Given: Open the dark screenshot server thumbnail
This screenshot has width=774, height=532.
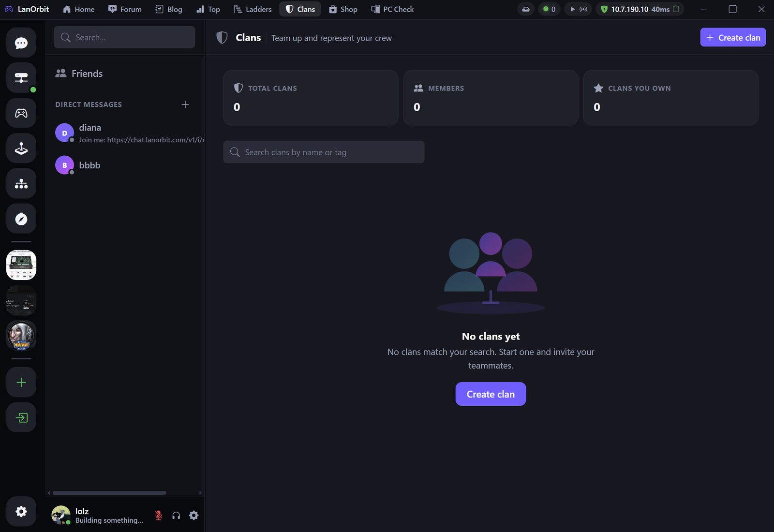Looking at the screenshot, I should (21, 300).
